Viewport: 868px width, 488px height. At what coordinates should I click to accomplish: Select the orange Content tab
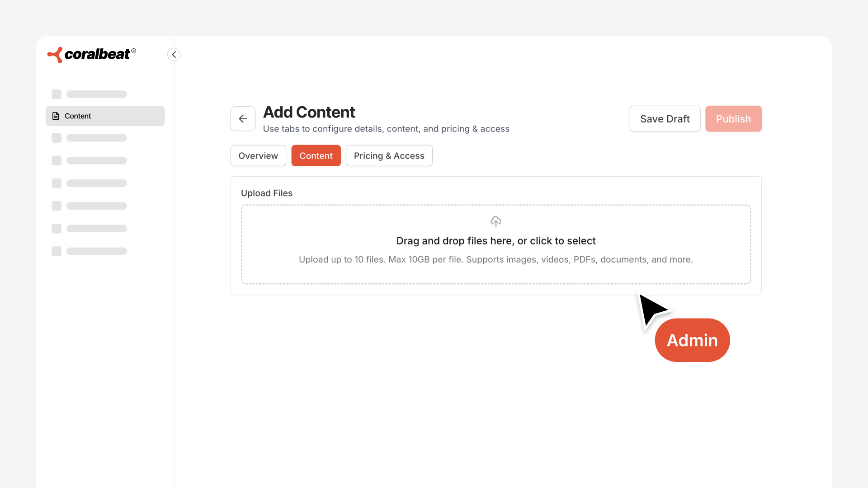pos(316,156)
